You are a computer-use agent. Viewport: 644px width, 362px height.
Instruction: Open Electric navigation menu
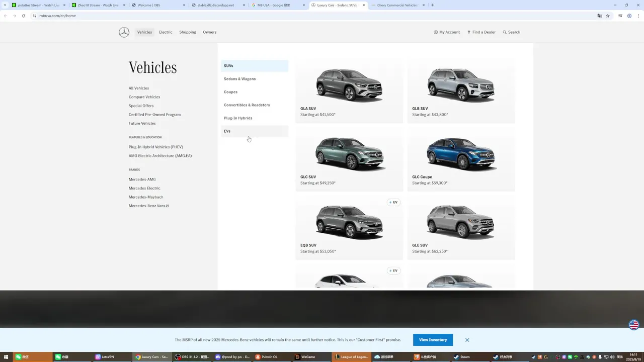click(x=166, y=32)
